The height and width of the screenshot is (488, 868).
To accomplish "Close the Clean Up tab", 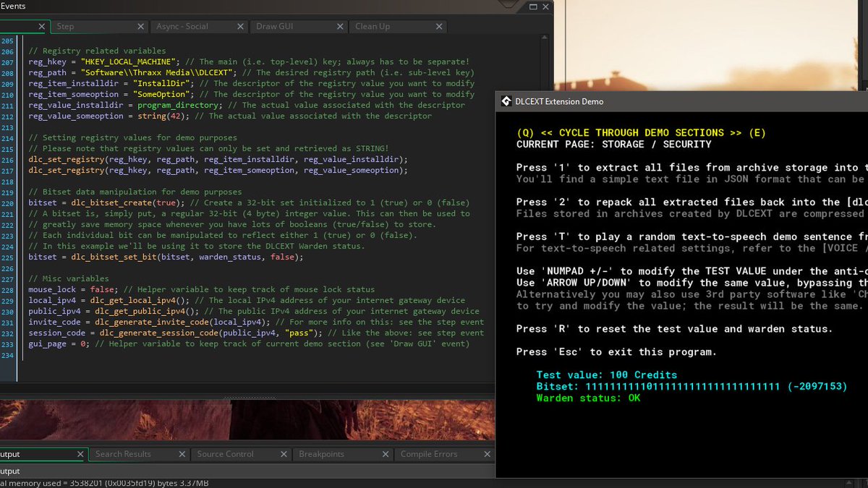I will pyautogui.click(x=438, y=27).
